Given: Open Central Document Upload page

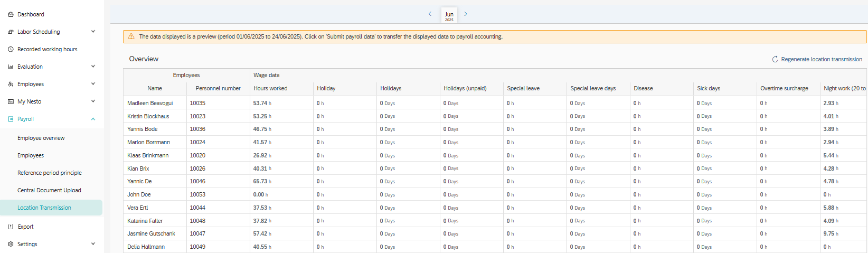Looking at the screenshot, I should (x=49, y=191).
